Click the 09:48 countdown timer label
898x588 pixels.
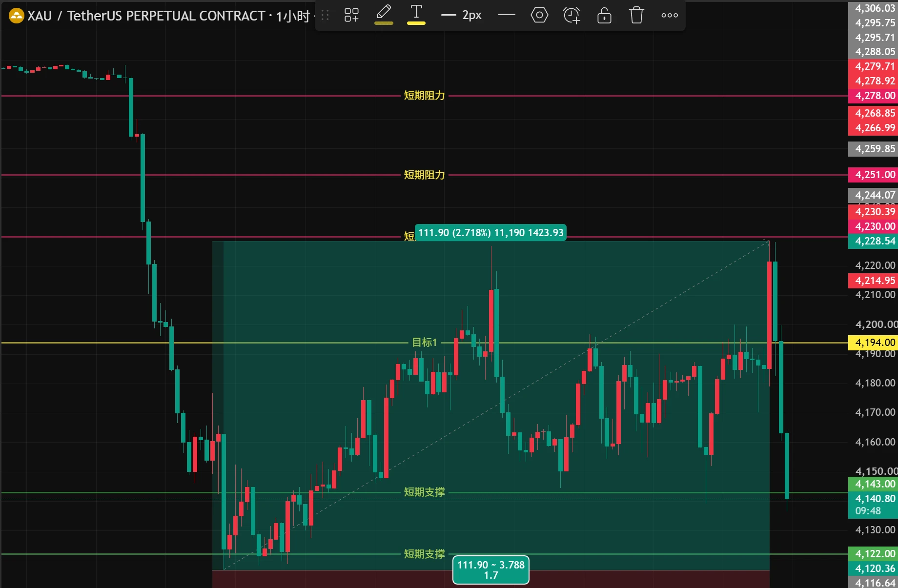[868, 511]
